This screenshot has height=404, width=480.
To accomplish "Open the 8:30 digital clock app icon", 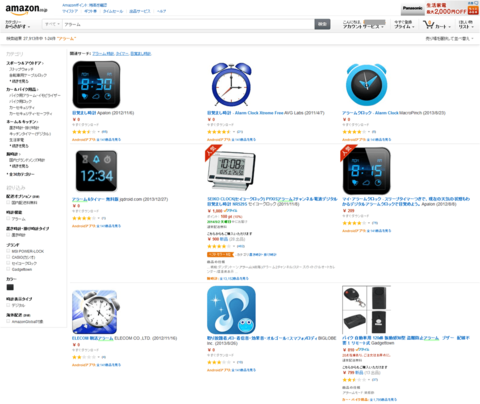I will click(x=96, y=84).
